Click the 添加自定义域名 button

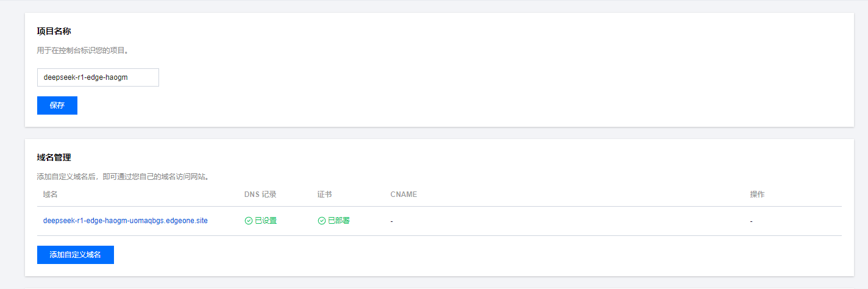(76, 255)
